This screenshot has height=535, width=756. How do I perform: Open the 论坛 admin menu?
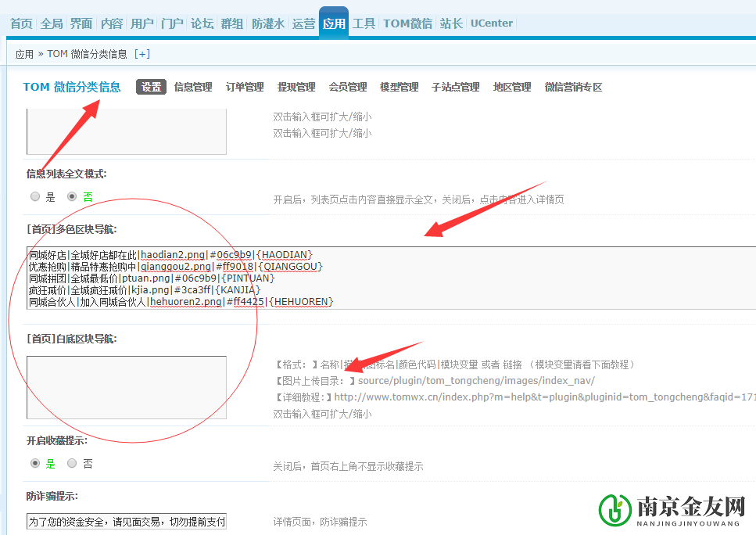(201, 23)
